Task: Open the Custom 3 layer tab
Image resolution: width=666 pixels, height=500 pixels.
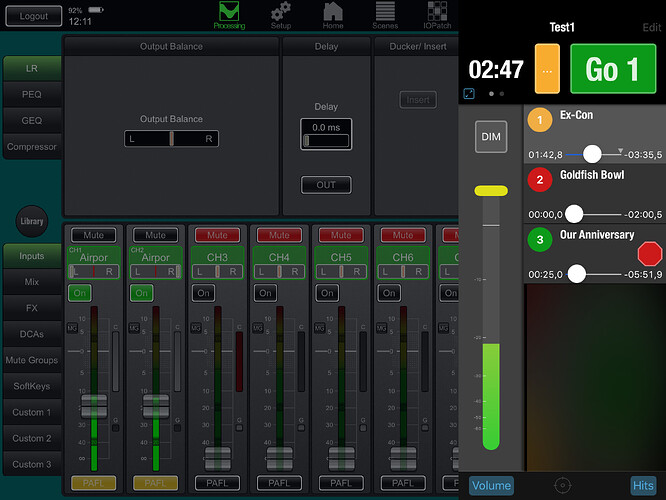Action: tap(32, 464)
